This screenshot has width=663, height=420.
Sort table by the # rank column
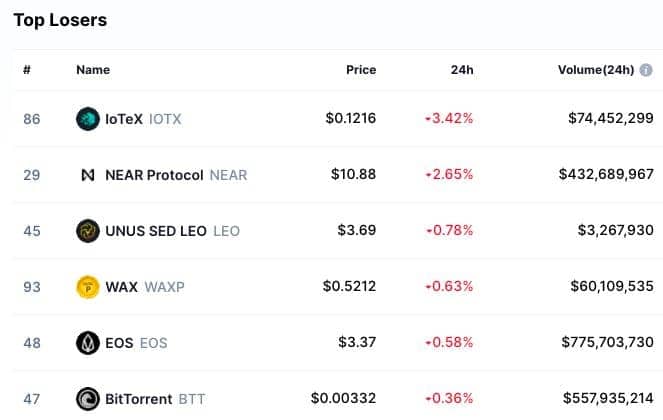(x=27, y=70)
